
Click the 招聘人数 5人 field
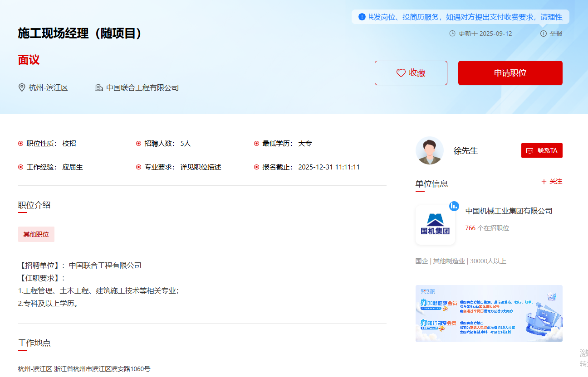pyautogui.click(x=163, y=144)
